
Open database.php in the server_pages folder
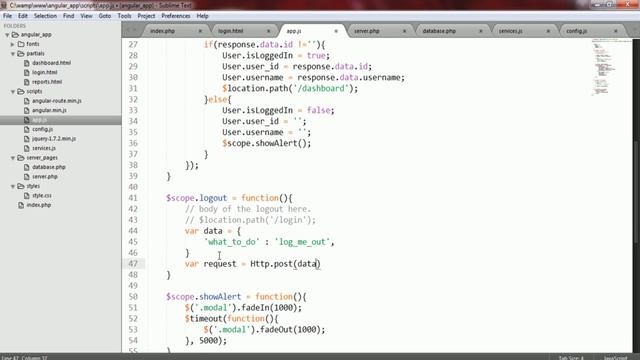49,167
